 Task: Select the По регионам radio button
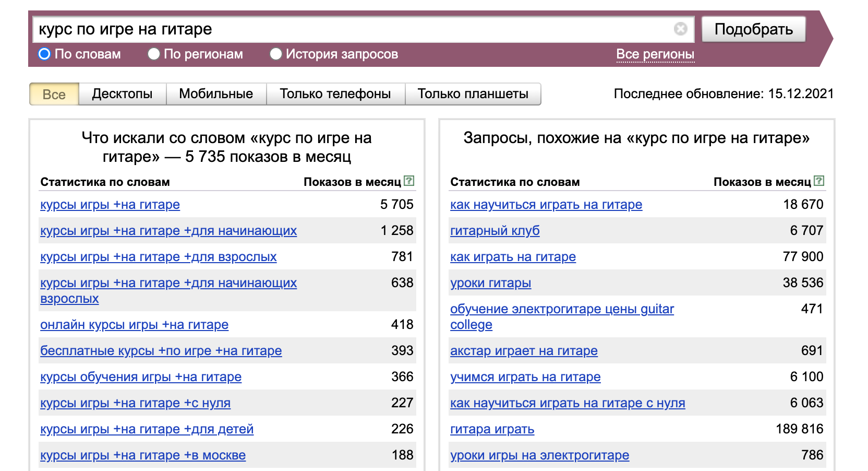click(153, 54)
